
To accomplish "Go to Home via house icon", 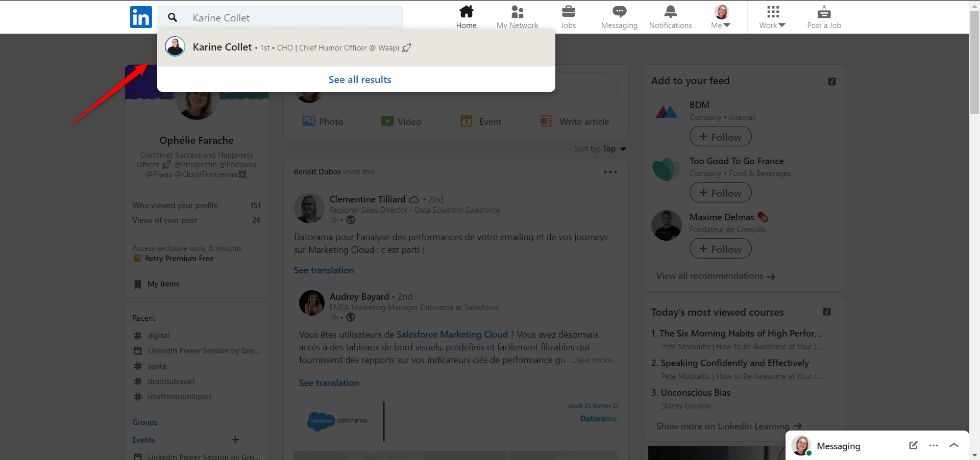I will coord(466,11).
